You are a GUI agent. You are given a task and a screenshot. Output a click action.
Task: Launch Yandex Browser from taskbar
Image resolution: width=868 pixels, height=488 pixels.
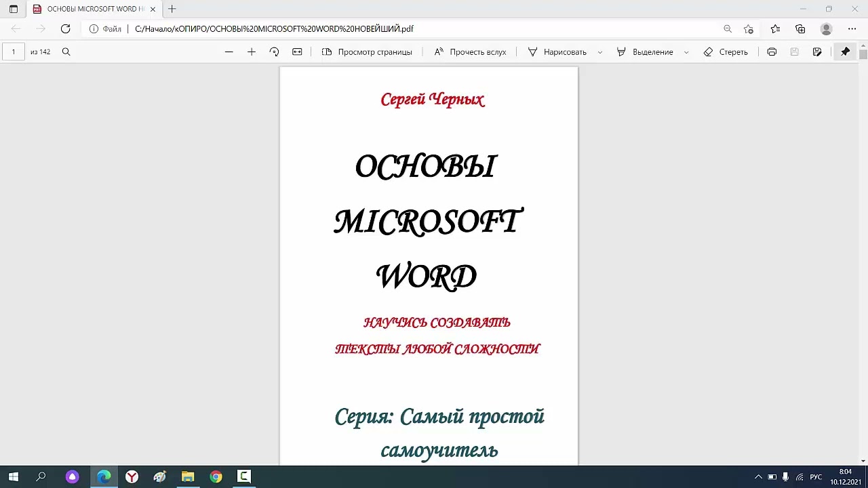(x=132, y=477)
